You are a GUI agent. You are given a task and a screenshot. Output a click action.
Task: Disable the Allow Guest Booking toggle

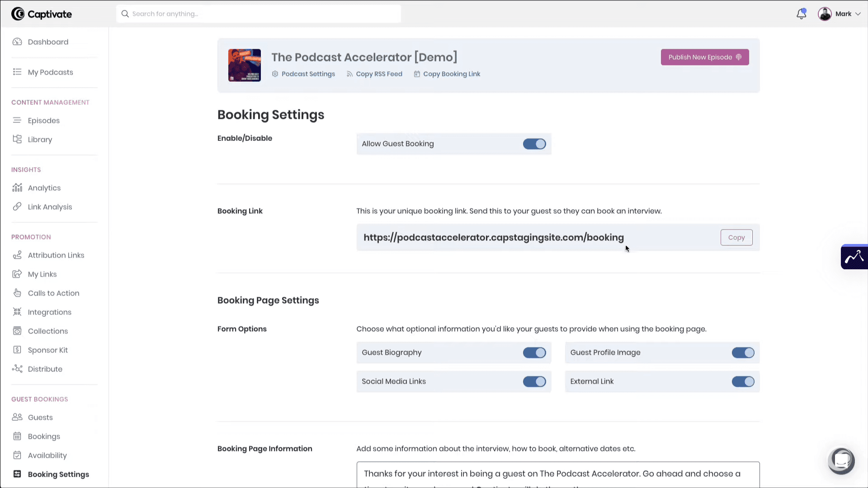[x=534, y=144]
